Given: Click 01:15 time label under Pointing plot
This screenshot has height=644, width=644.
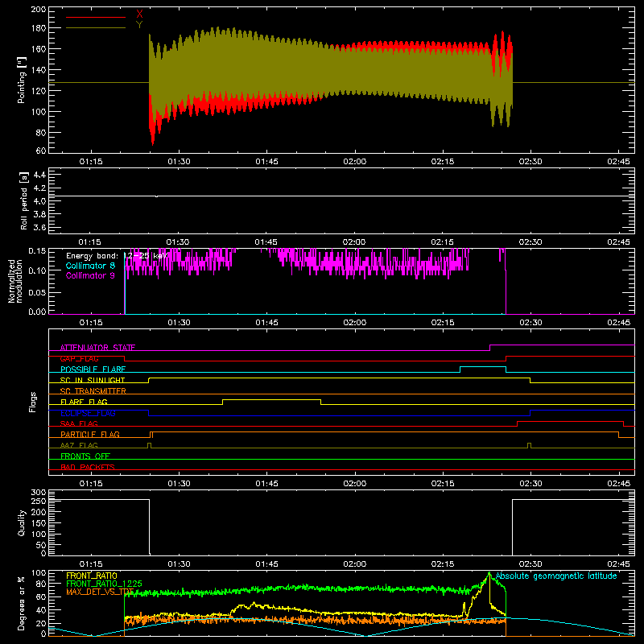Looking at the screenshot, I should (91, 162).
